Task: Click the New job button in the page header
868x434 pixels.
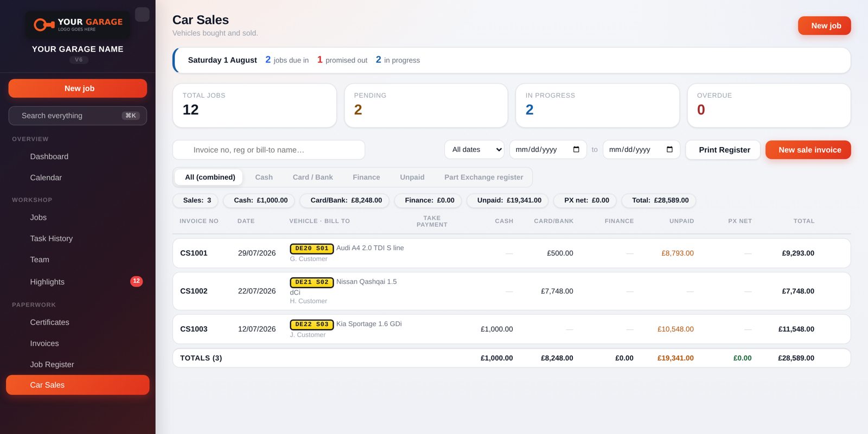Action: (824, 25)
